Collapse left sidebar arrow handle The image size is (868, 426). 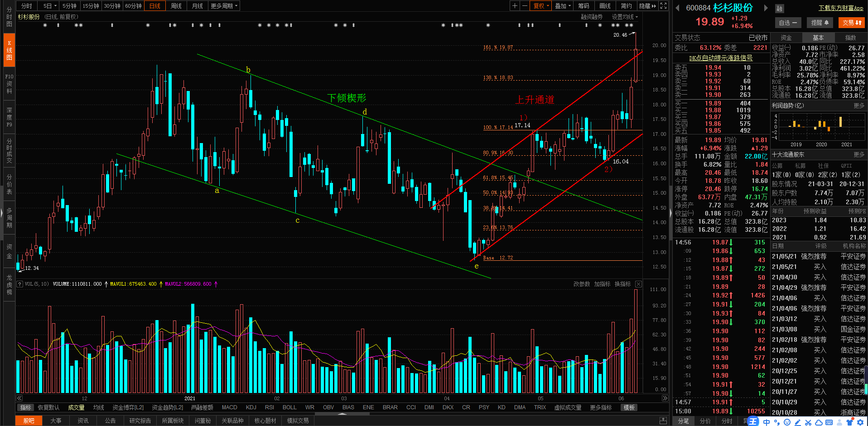point(2,212)
